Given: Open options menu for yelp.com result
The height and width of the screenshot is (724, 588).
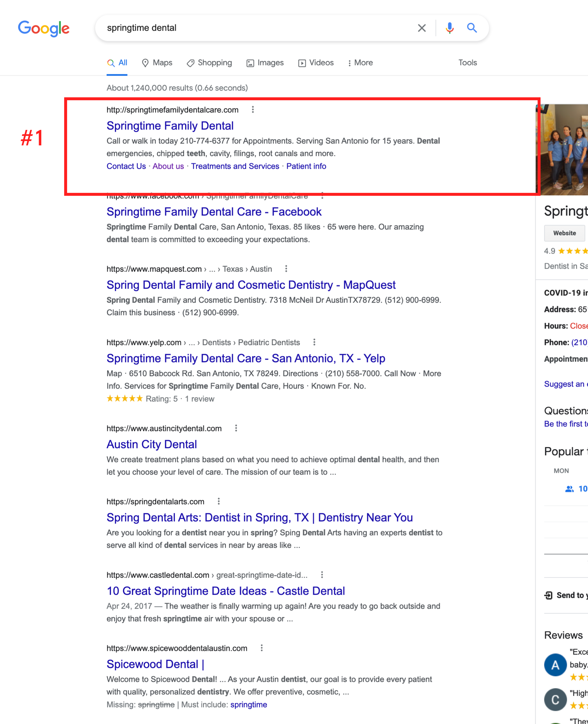Looking at the screenshot, I should tap(314, 342).
